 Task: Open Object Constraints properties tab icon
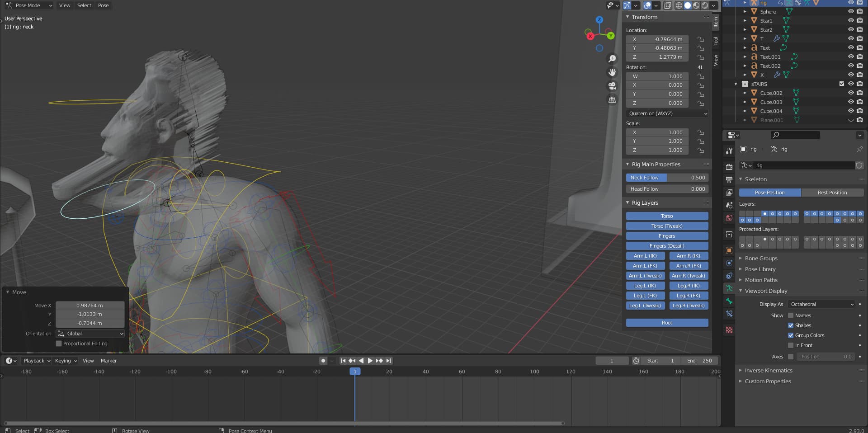[x=729, y=276]
